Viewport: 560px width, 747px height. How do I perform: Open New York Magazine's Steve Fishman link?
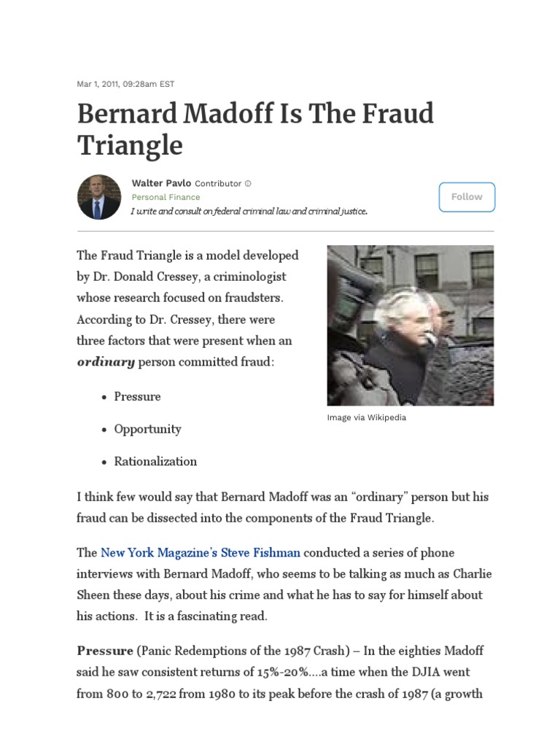click(200, 553)
